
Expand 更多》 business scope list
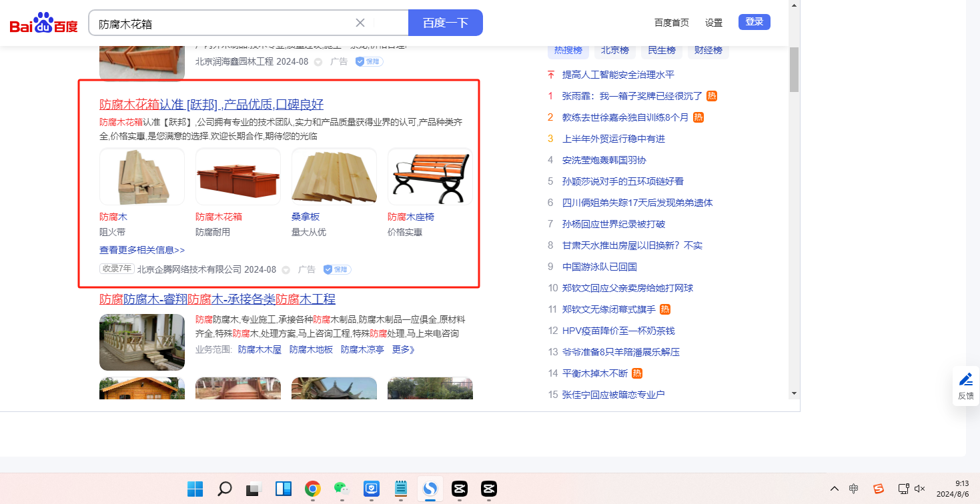(404, 349)
